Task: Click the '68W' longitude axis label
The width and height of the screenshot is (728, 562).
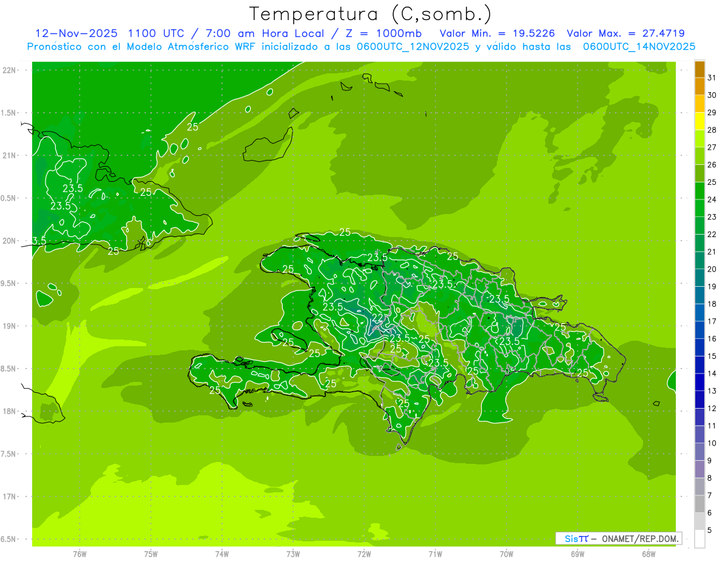Action: [649, 554]
